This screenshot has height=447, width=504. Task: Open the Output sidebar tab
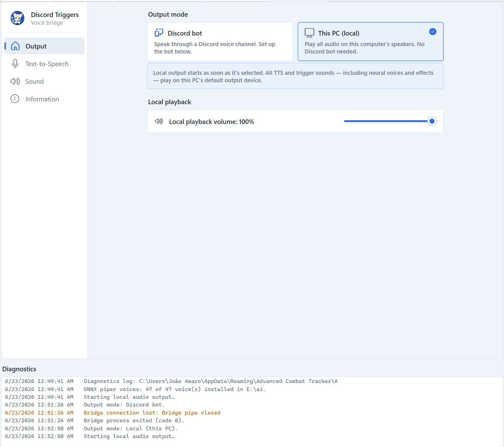[44, 46]
